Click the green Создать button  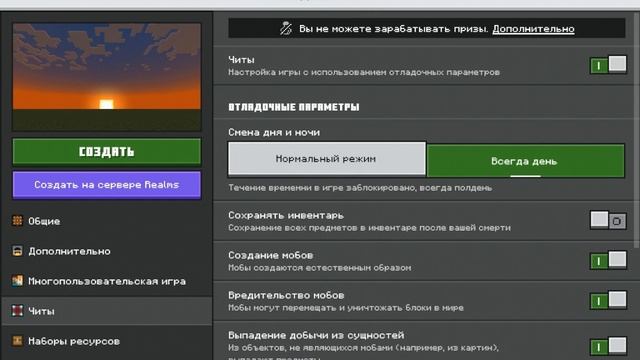[107, 151]
